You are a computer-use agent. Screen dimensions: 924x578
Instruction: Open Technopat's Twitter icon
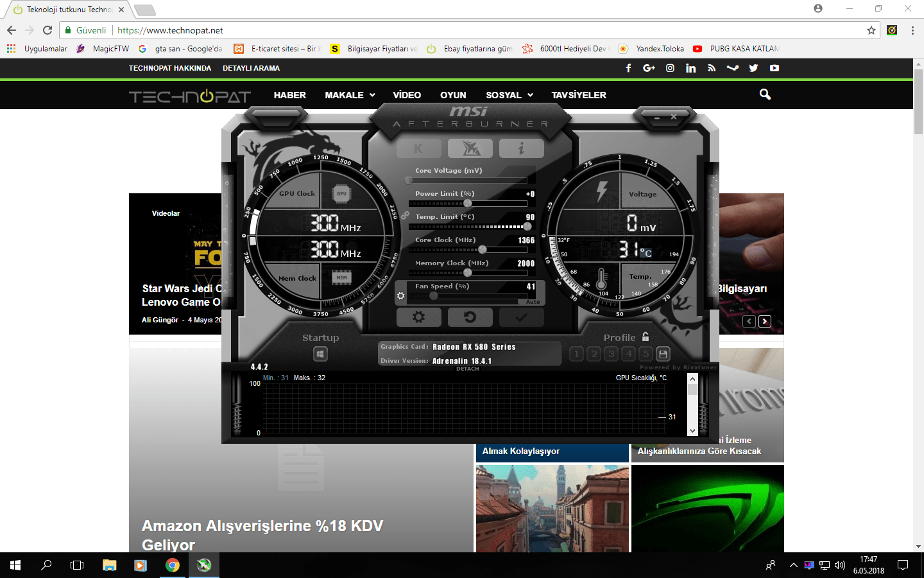(753, 68)
